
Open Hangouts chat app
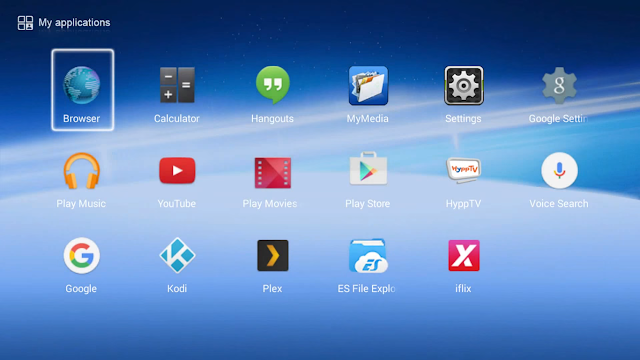(273, 85)
